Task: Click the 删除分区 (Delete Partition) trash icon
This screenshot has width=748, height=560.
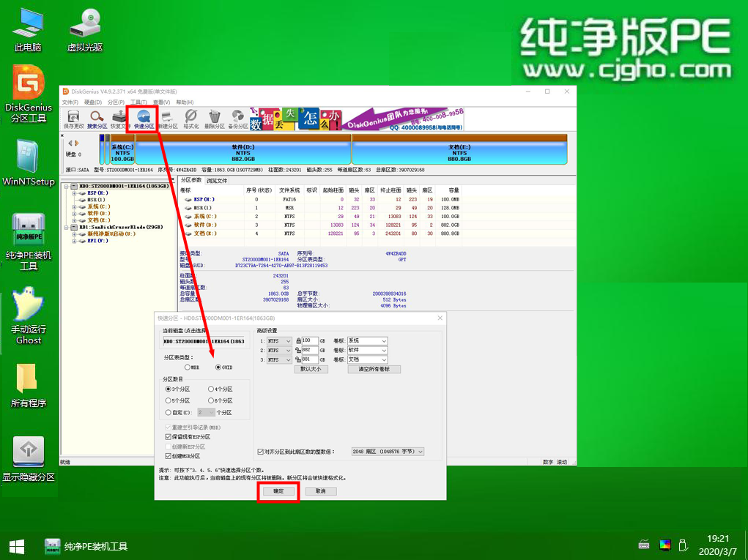Action: (x=214, y=119)
